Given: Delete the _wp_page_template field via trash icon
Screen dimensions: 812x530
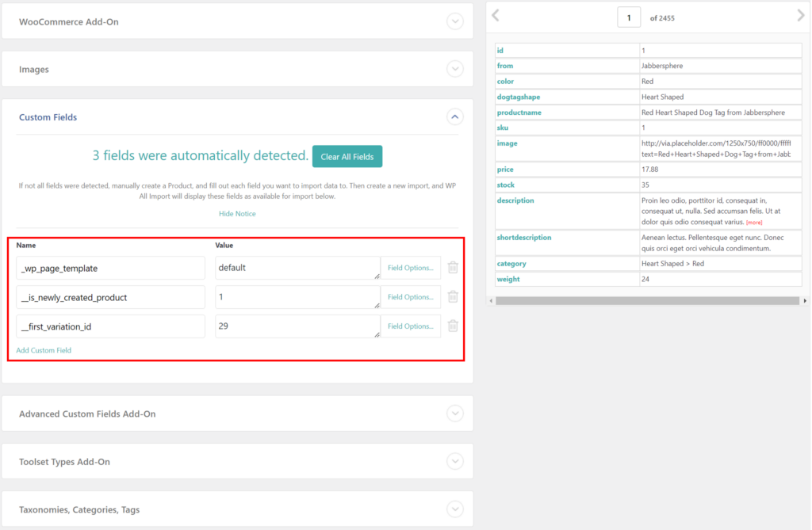Looking at the screenshot, I should coord(452,267).
